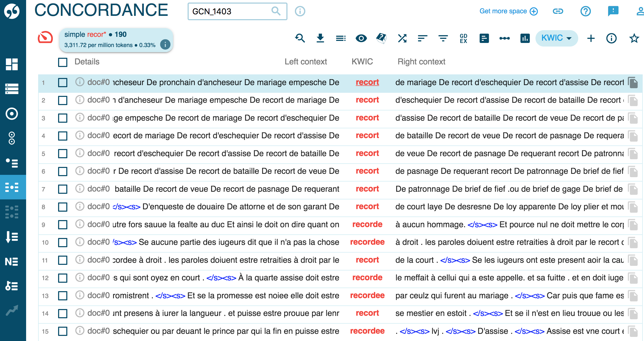Show metadata info icon on line 7
This screenshot has width=644, height=341.
click(x=80, y=188)
